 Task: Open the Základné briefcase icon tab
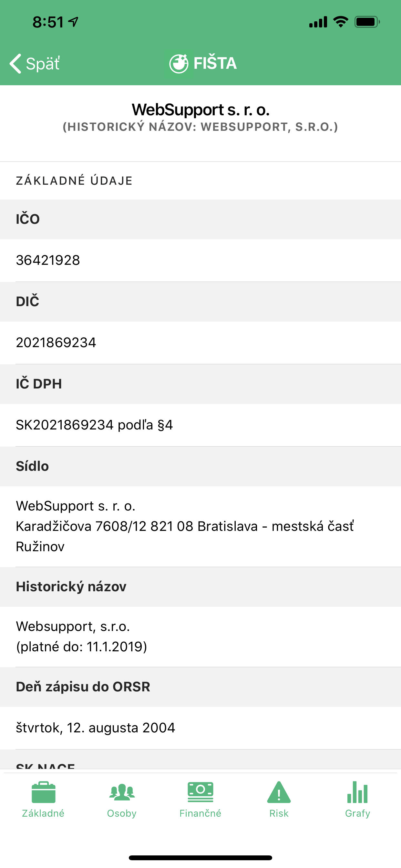click(x=44, y=792)
